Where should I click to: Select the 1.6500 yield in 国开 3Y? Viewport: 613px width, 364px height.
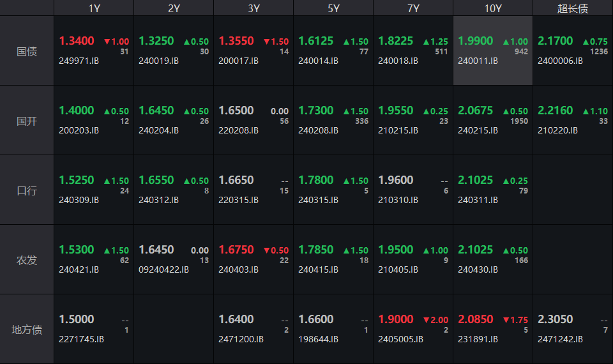(x=236, y=110)
